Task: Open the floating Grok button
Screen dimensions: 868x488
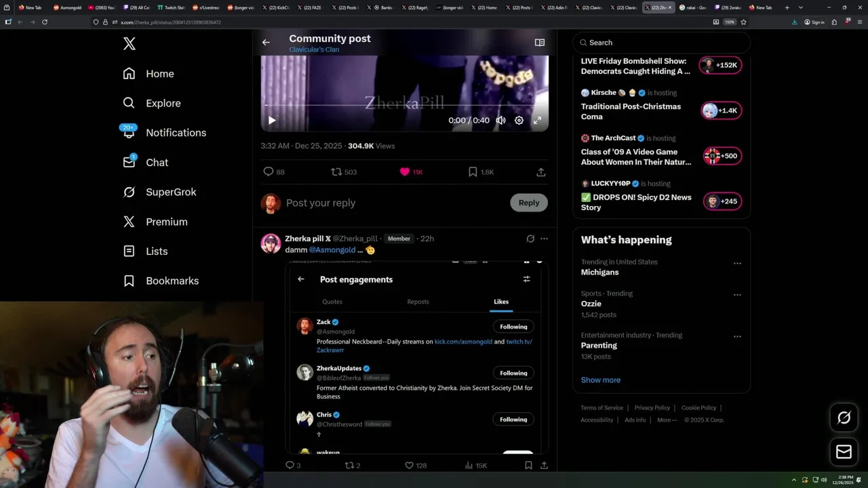Action: click(844, 418)
